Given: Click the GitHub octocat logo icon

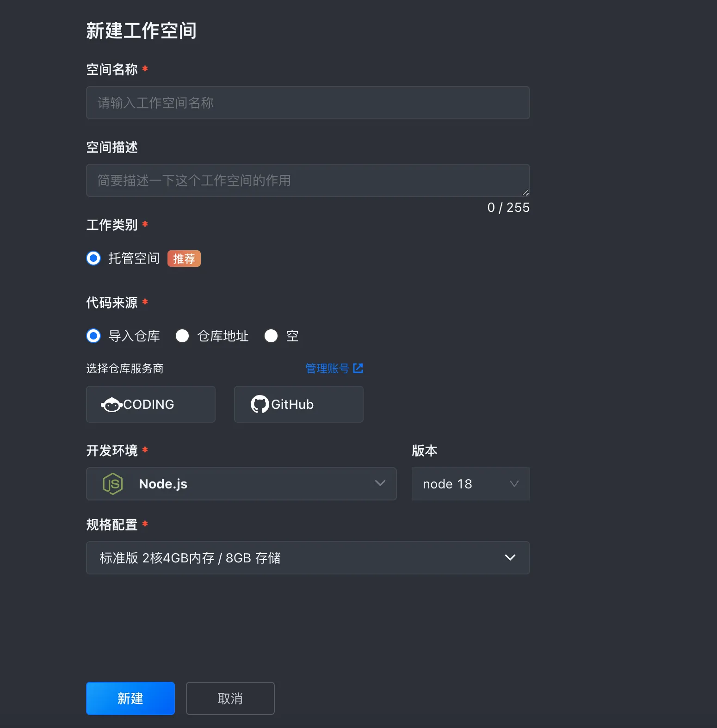Looking at the screenshot, I should click(260, 404).
